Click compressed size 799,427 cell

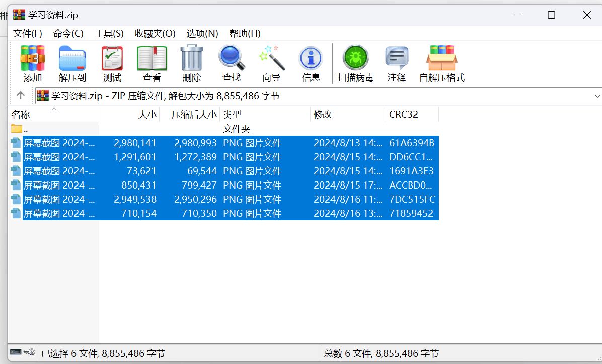[x=199, y=185]
